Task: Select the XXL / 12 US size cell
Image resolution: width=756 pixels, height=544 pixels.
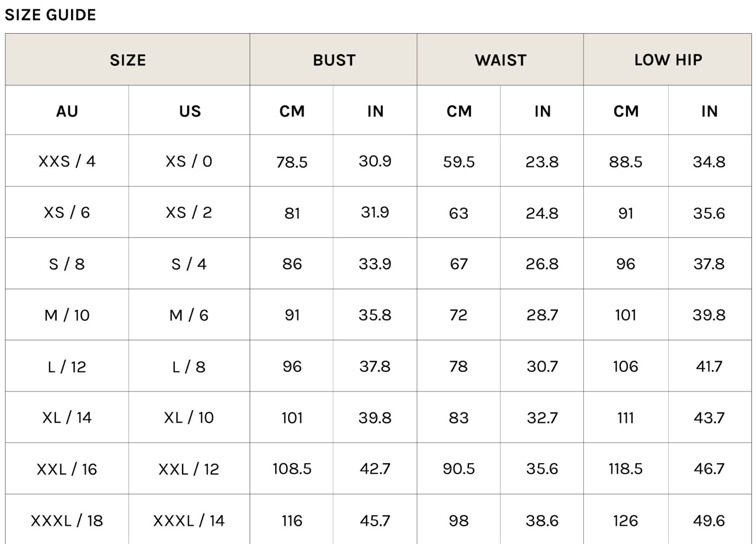Action: click(189, 469)
